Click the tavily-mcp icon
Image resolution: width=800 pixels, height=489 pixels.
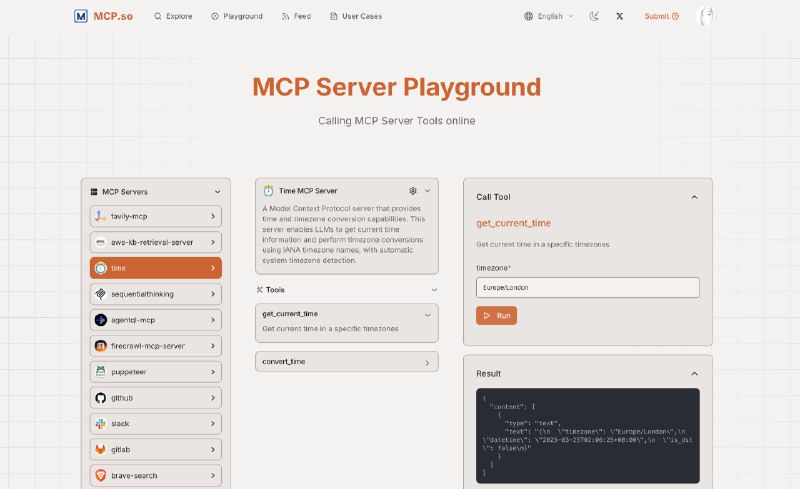pyautogui.click(x=101, y=216)
